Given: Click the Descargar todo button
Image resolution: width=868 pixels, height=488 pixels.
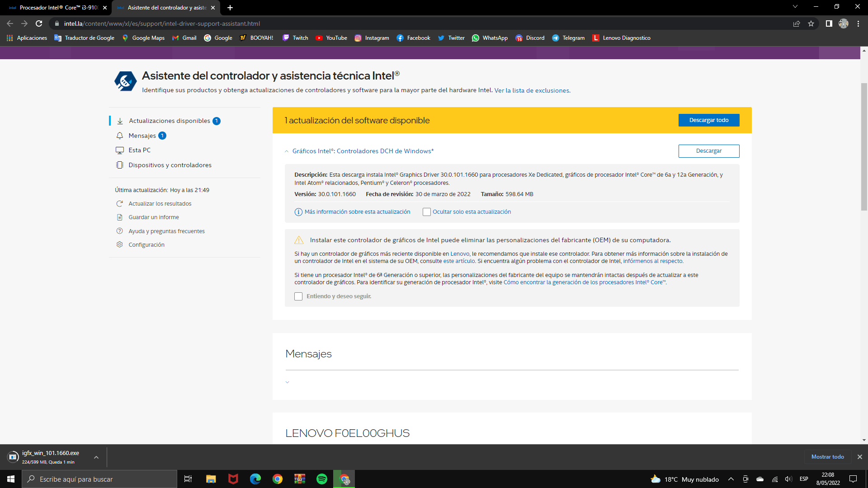Looking at the screenshot, I should [x=708, y=120].
